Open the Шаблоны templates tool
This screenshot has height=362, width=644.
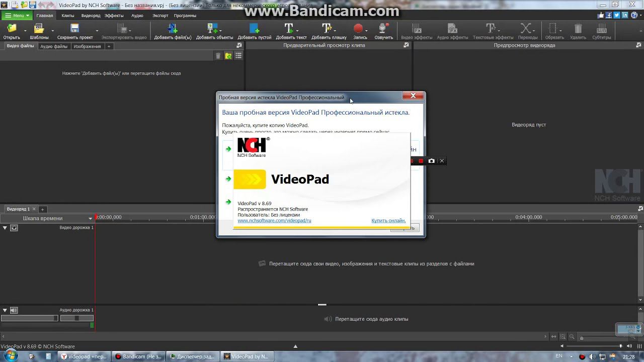[39, 31]
